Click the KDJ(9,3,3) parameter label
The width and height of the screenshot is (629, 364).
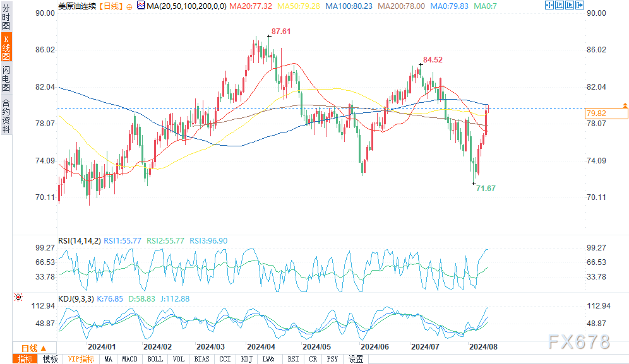76,298
